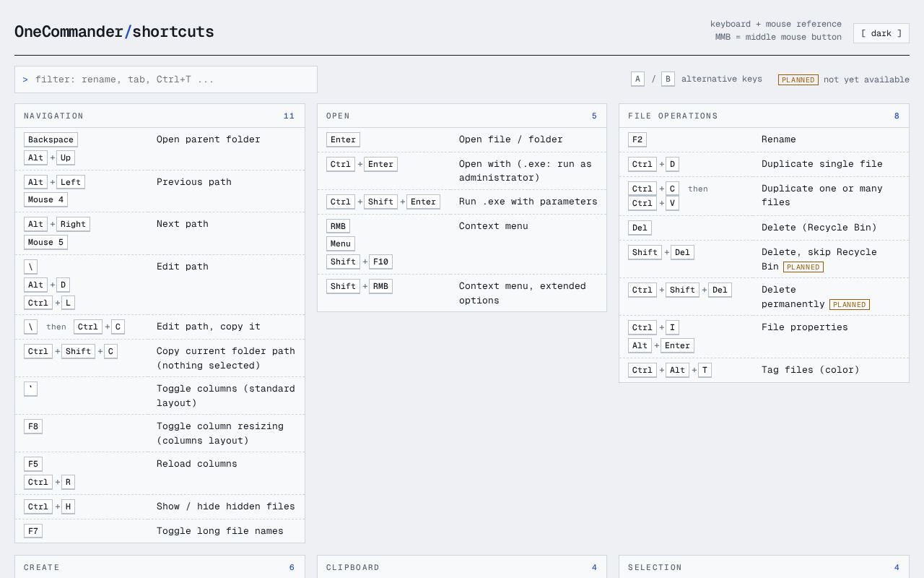924x578 pixels.
Task: Click the F10 key cap
Action: [380, 262]
